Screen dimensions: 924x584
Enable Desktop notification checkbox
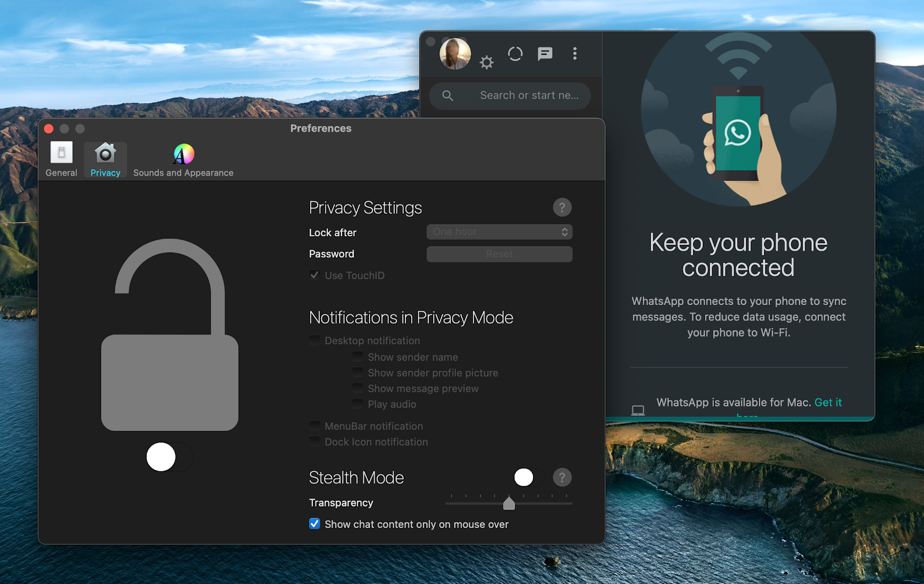coord(315,340)
